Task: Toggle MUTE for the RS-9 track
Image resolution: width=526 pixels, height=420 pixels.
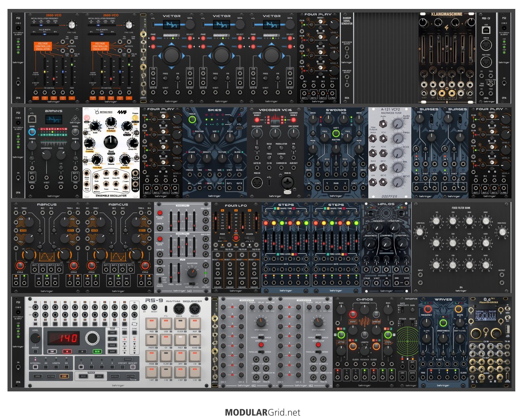Action: click(83, 376)
